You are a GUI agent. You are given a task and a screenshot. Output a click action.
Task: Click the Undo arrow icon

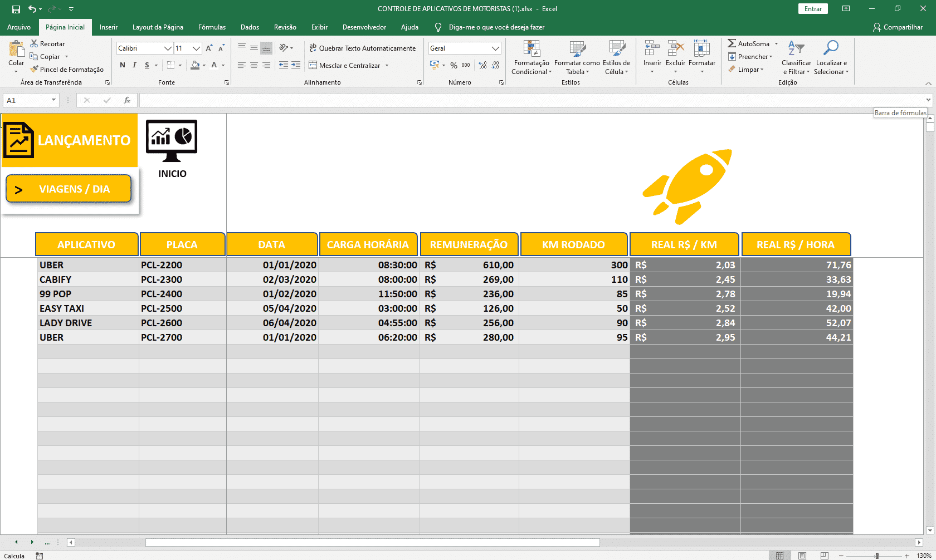(33, 9)
